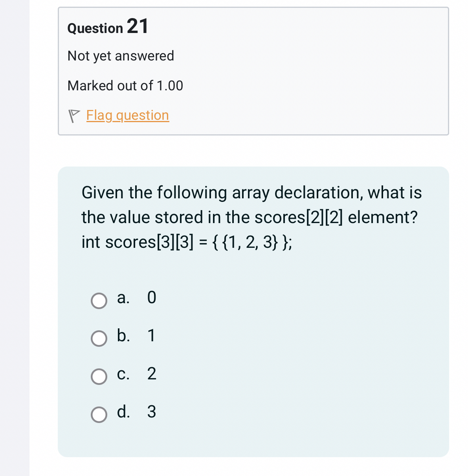Select radio button for answer a. 0
The image size is (468, 476).
pyautogui.click(x=99, y=301)
